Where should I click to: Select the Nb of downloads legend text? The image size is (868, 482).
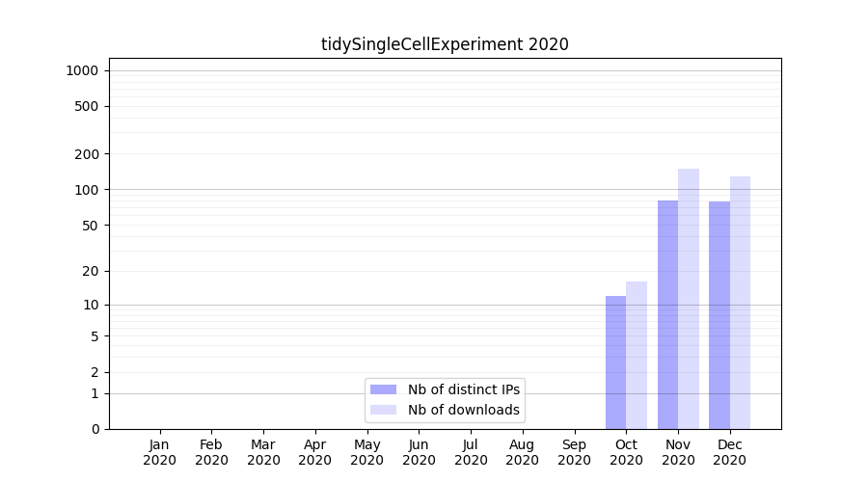pyautogui.click(x=464, y=410)
